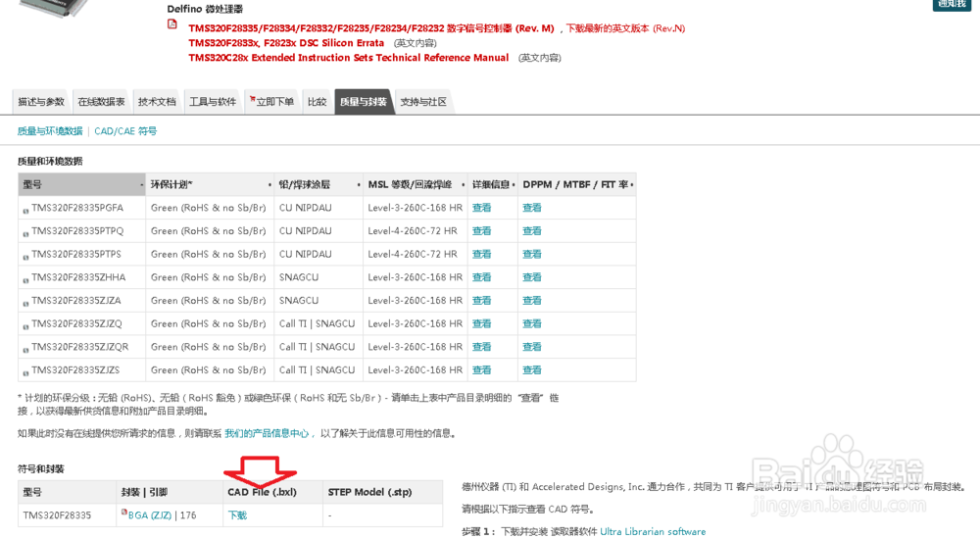The image size is (980, 538).
Task: Open the TMS320F28335 Rev. M datasheet link
Action: click(371, 28)
